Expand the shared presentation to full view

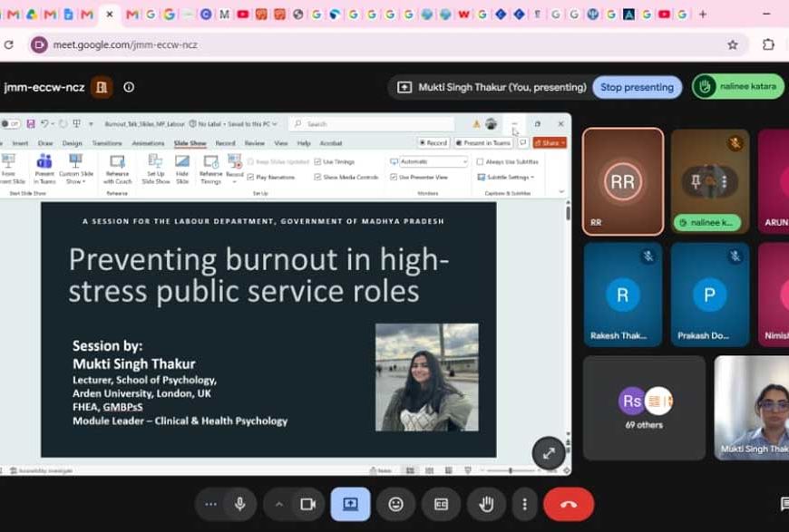click(549, 452)
